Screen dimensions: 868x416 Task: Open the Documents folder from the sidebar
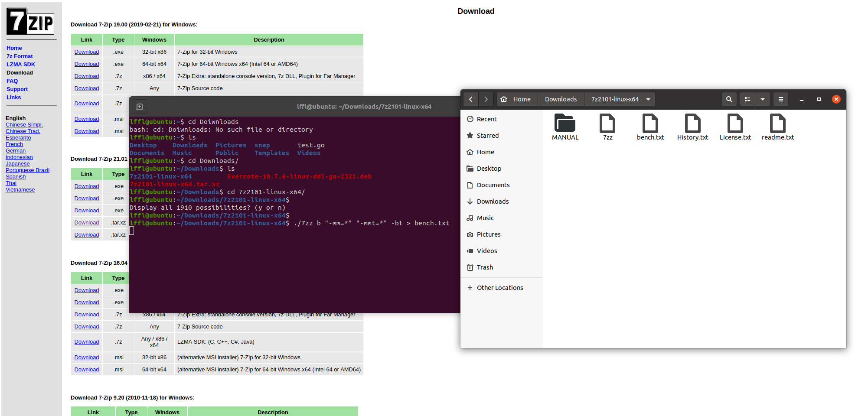pyautogui.click(x=493, y=185)
